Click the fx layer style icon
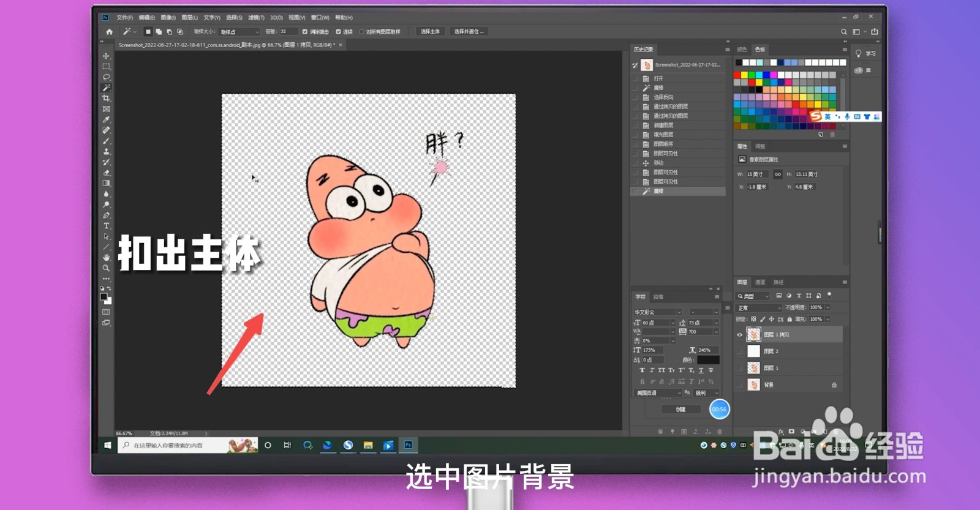The image size is (980, 510). 781,432
